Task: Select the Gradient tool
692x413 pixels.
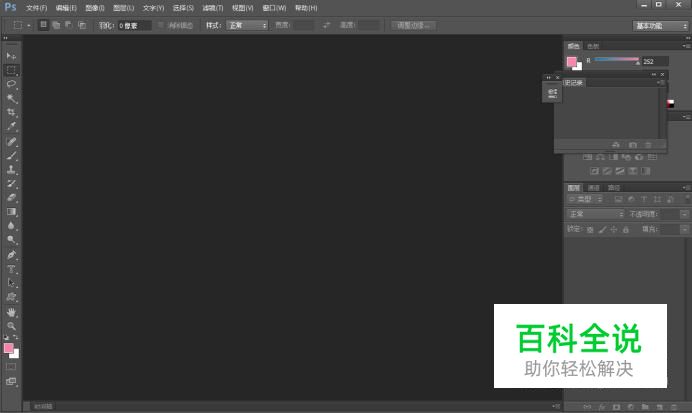Action: pos(11,212)
